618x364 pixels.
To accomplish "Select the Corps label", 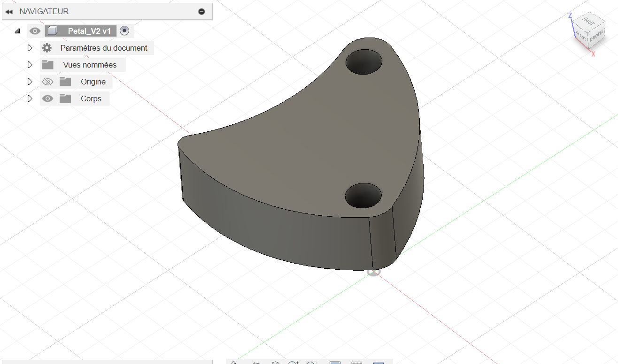I will click(91, 99).
